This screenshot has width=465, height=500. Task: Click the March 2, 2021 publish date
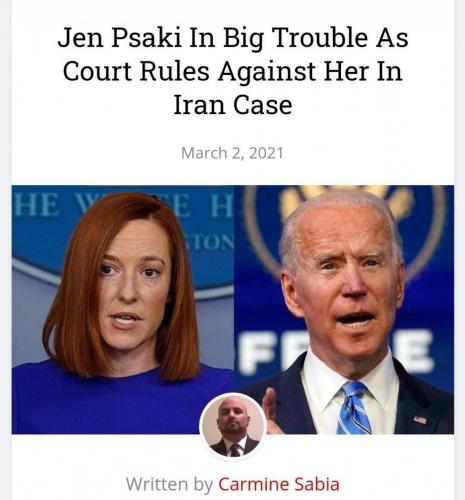tap(232, 153)
